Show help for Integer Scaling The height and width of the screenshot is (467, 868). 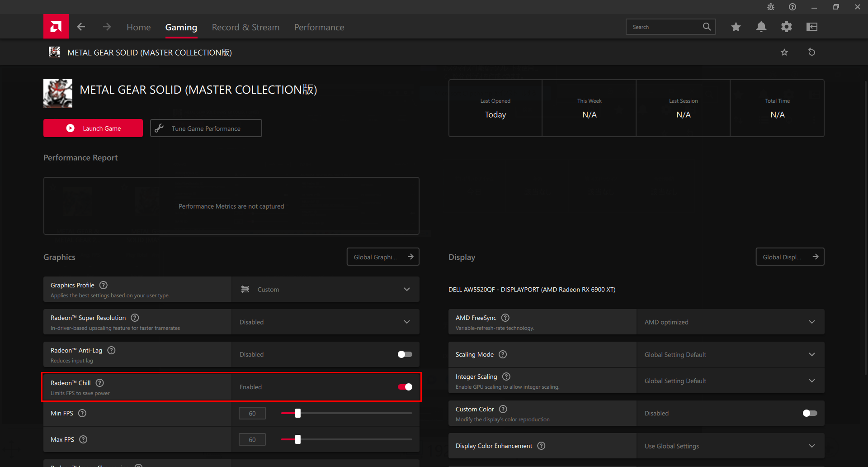506,376
